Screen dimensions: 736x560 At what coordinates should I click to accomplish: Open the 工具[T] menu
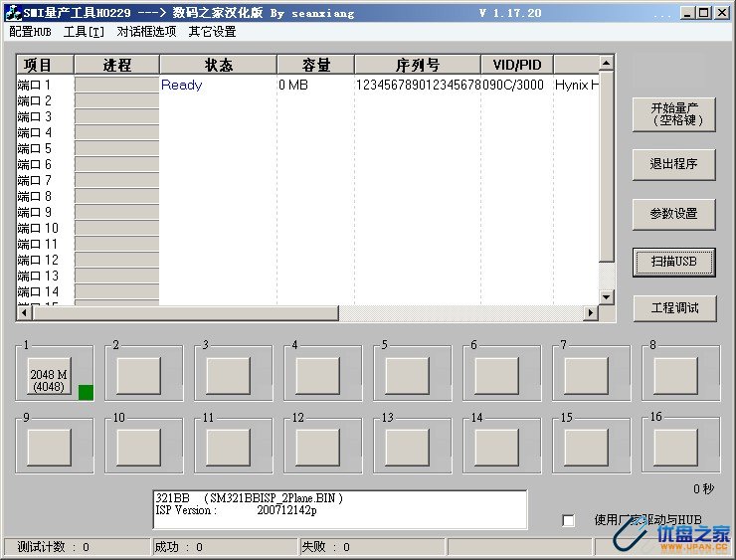84,31
